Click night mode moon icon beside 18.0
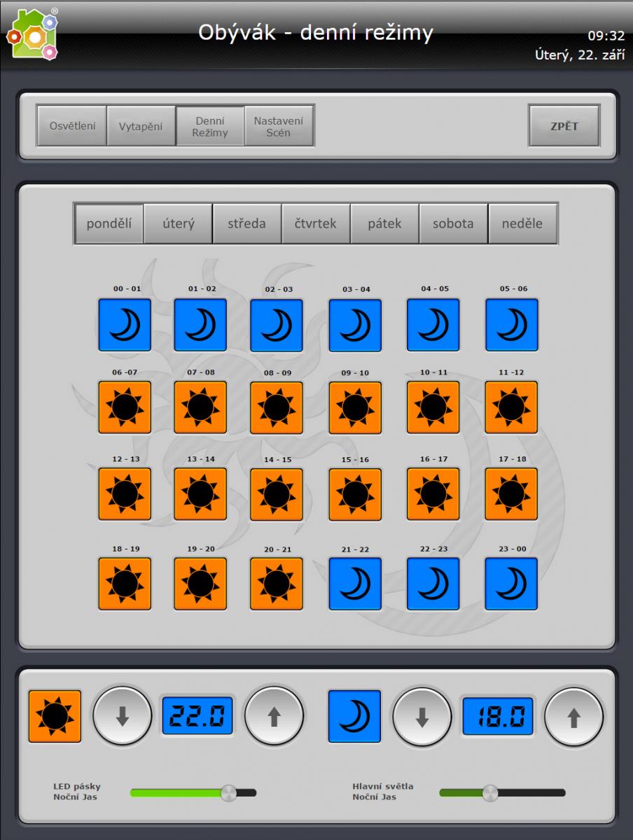The image size is (633, 840). 354,716
